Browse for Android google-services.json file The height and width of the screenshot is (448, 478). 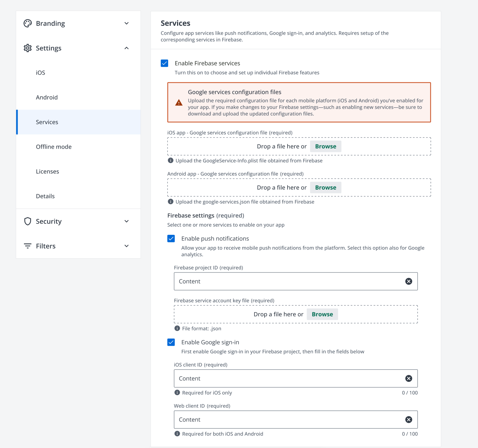[x=325, y=188]
